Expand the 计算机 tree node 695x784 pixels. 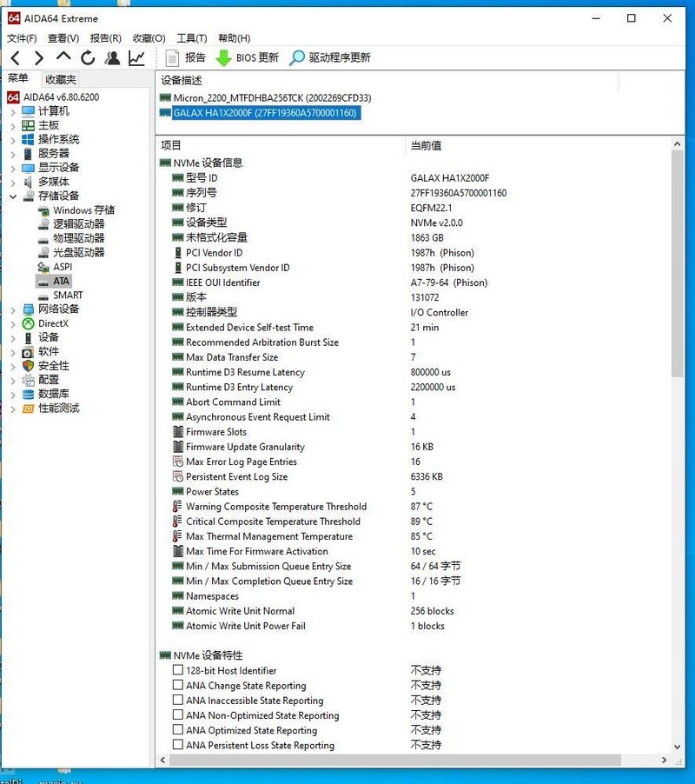(x=13, y=111)
